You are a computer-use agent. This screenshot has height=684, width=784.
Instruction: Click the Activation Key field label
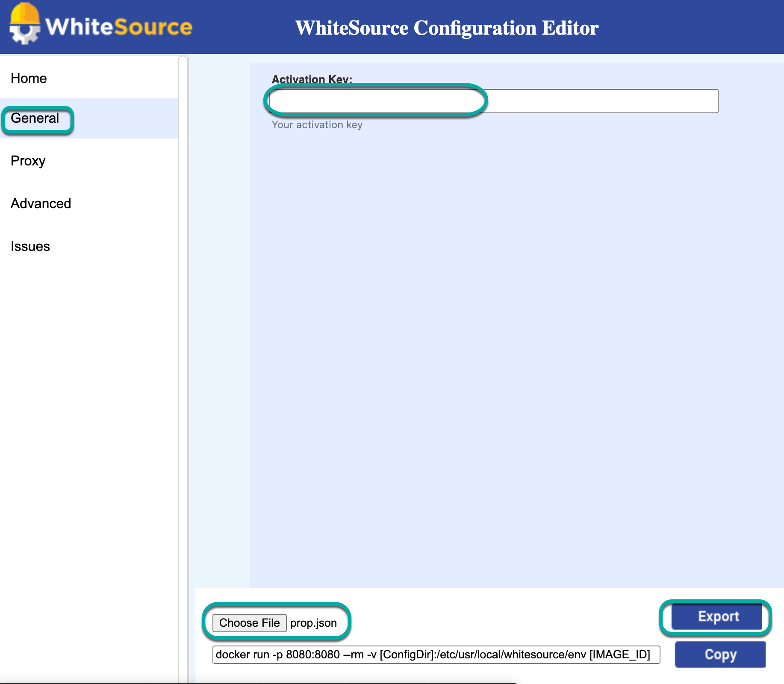tap(312, 79)
